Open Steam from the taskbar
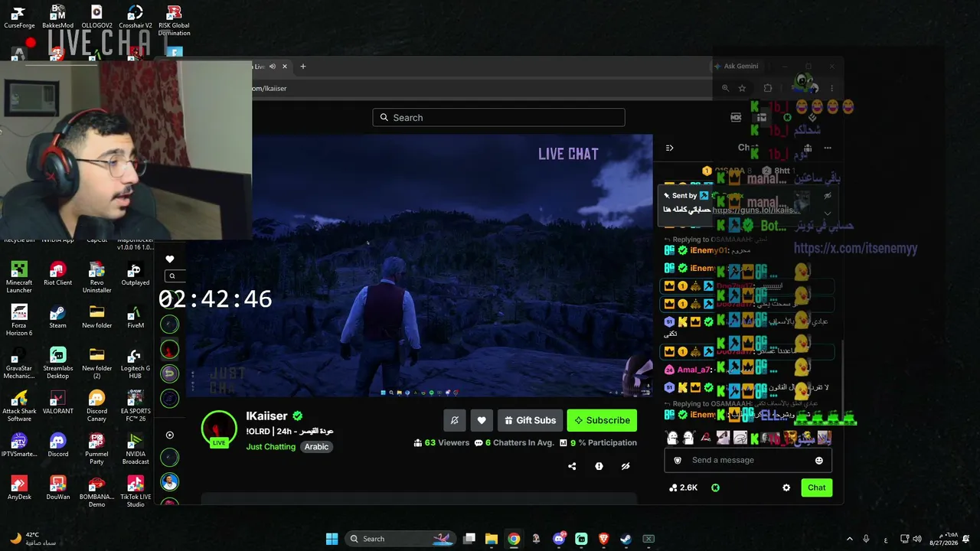980x551 pixels. 626,539
